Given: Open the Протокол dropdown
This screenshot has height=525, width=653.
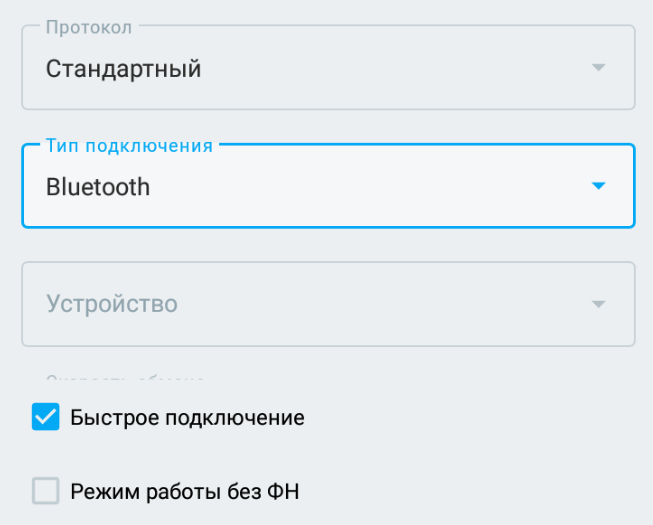Looking at the screenshot, I should [x=328, y=68].
